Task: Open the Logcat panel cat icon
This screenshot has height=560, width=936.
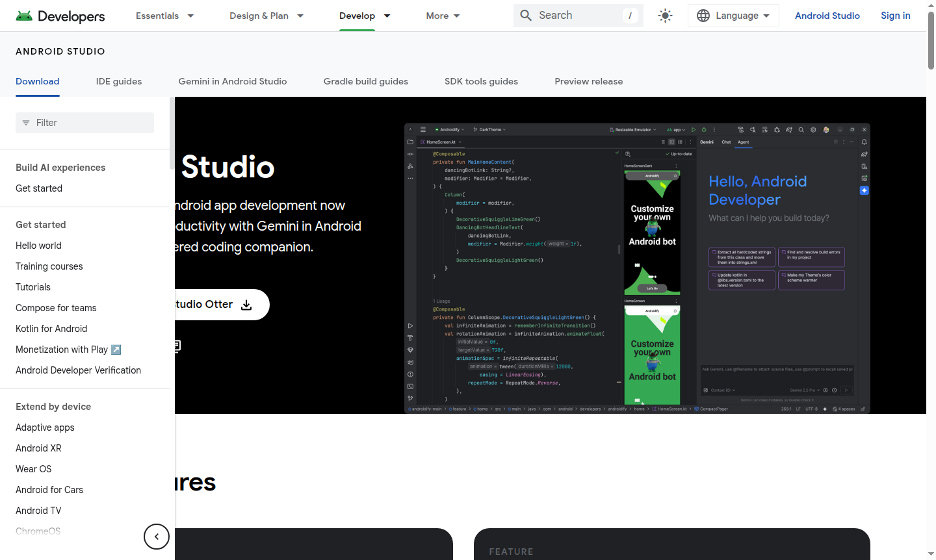Action: pos(410,362)
